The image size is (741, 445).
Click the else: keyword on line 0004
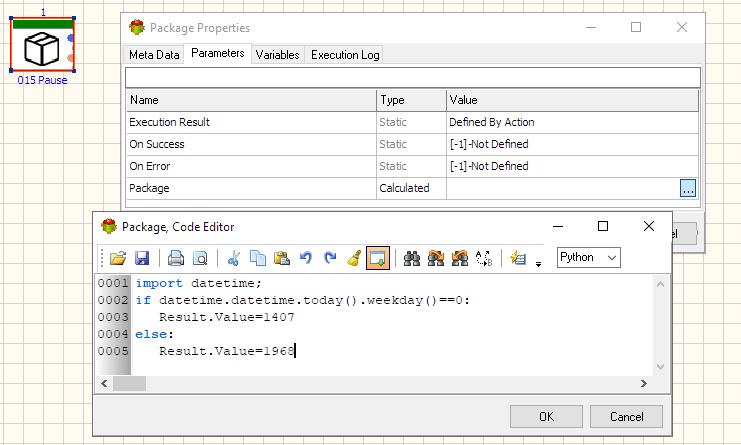(x=154, y=334)
